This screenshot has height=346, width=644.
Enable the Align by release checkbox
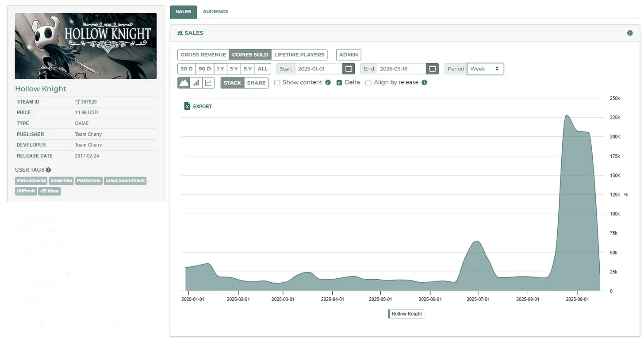368,83
